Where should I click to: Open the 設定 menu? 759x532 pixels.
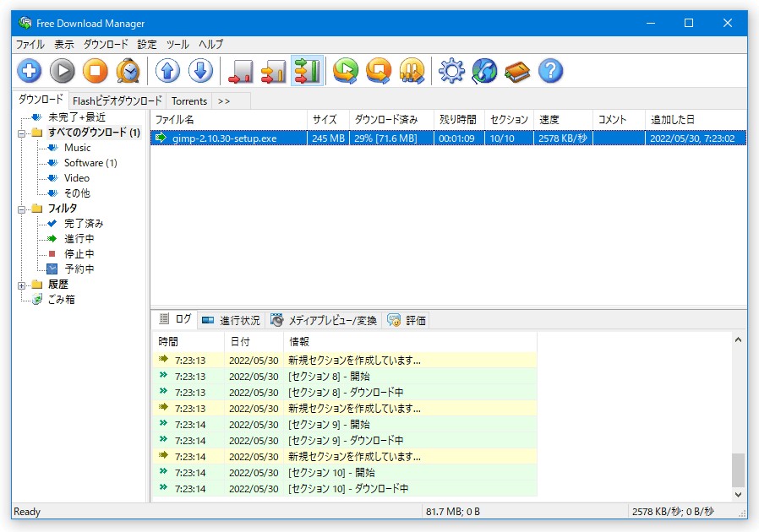point(147,45)
